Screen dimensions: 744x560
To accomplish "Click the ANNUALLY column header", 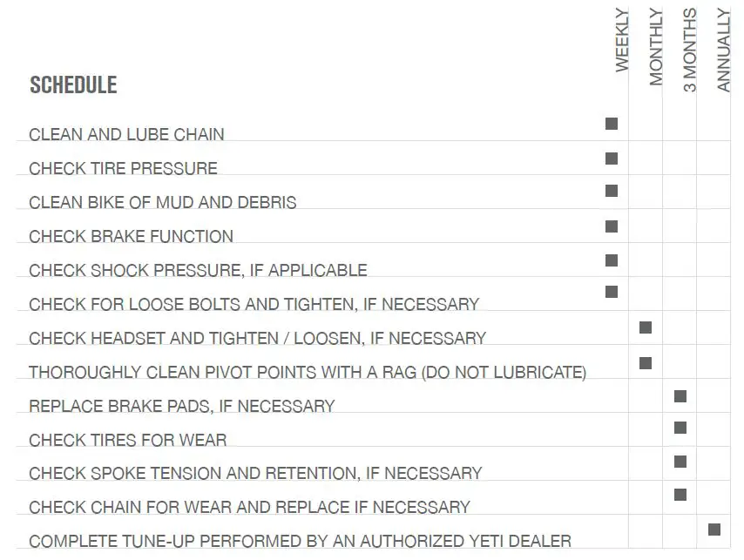I will point(724,50).
